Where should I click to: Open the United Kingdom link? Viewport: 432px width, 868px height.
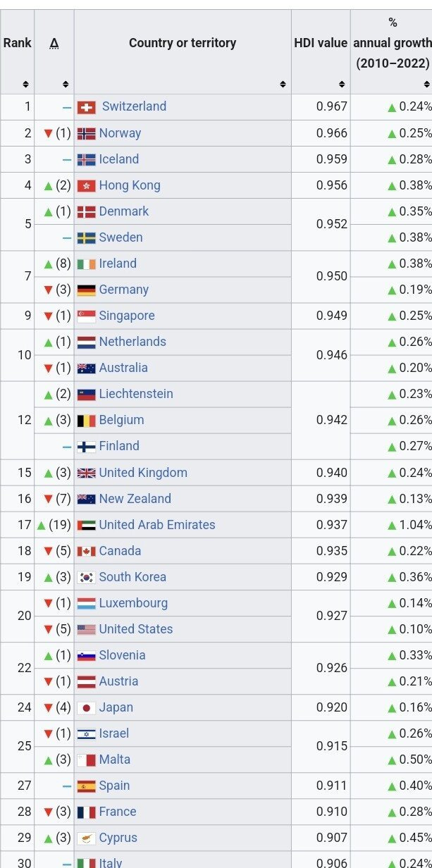pos(143,472)
